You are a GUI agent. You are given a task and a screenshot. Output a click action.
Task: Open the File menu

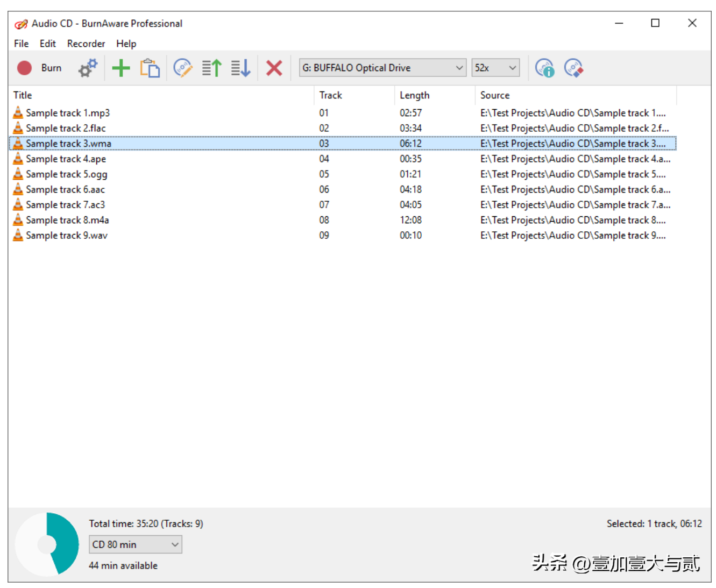[22, 44]
